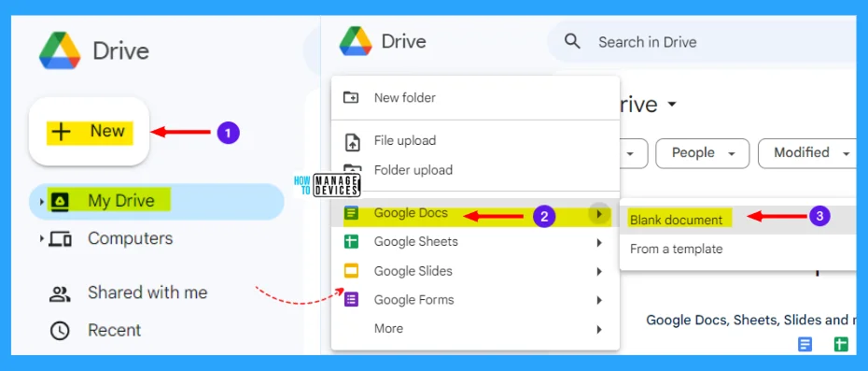Open the My Drive title dropdown arrow
The height and width of the screenshot is (371, 868).
[x=673, y=105]
